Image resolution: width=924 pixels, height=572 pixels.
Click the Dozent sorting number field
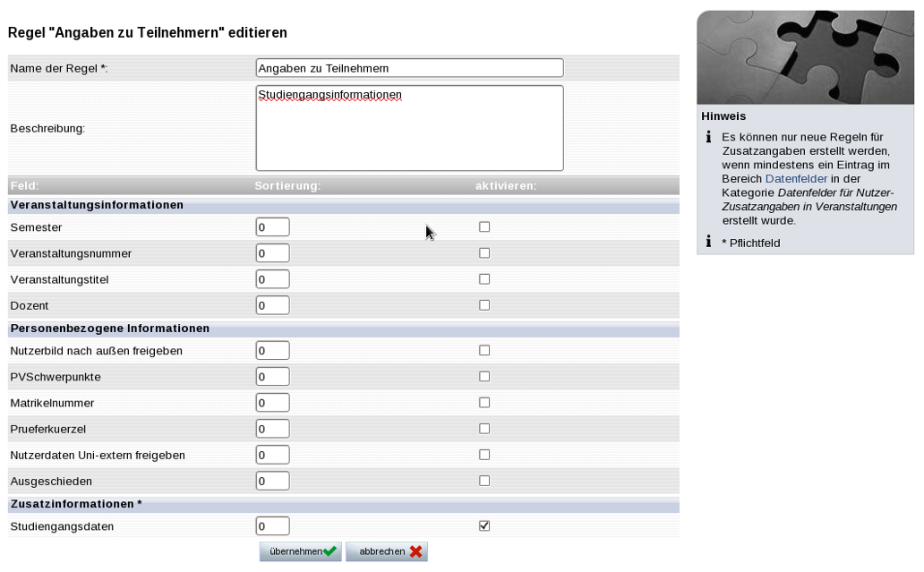[x=272, y=305]
